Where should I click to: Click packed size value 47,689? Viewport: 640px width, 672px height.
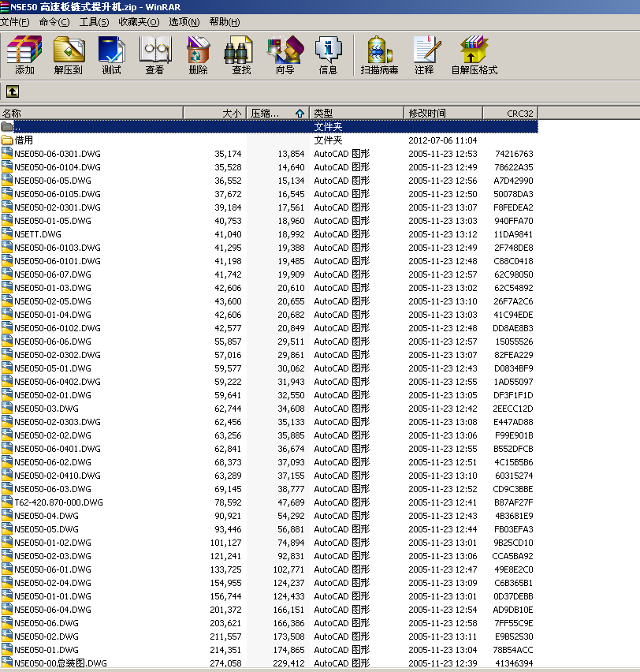(x=291, y=502)
